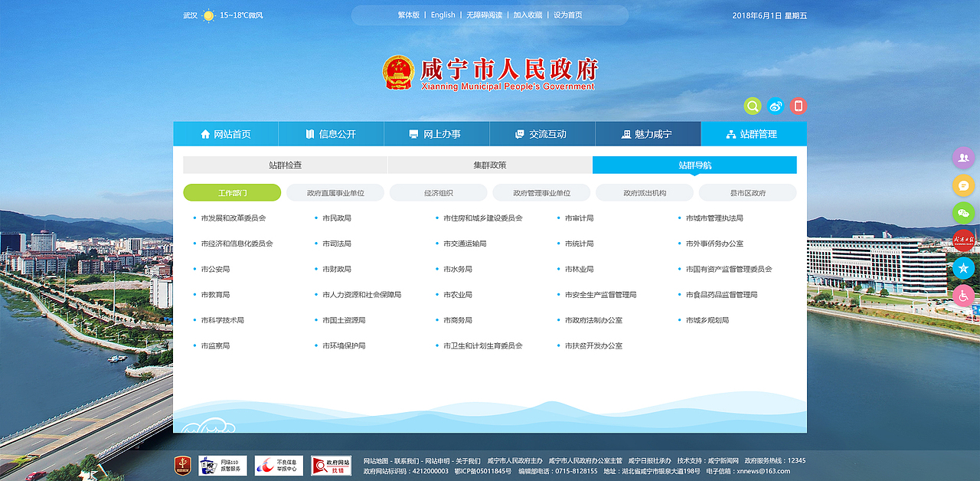Click the 繁体版 link

[409, 15]
